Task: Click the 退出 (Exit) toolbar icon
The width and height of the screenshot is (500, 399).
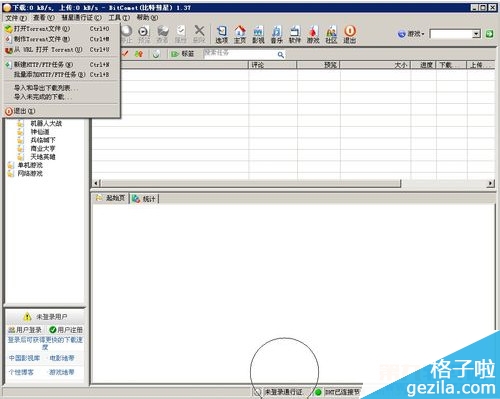Action: pos(350,35)
